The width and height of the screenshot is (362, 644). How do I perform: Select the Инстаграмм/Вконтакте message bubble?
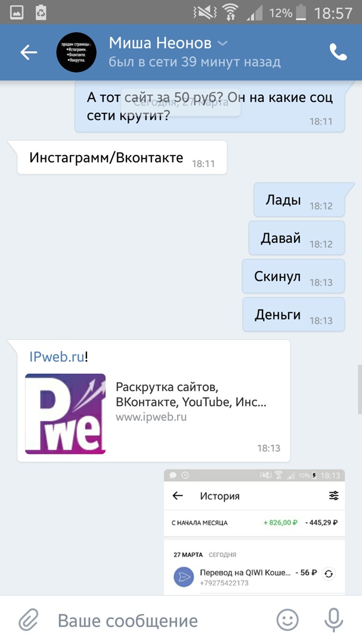(122, 157)
